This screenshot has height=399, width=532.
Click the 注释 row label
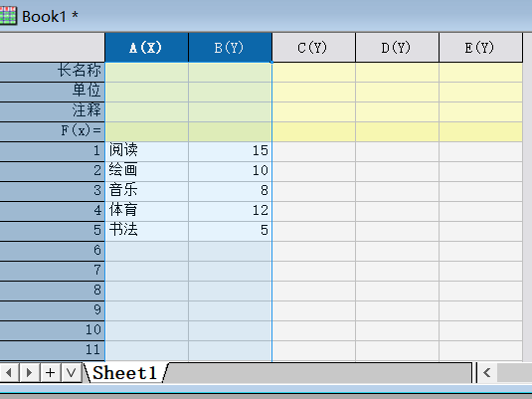click(53, 111)
